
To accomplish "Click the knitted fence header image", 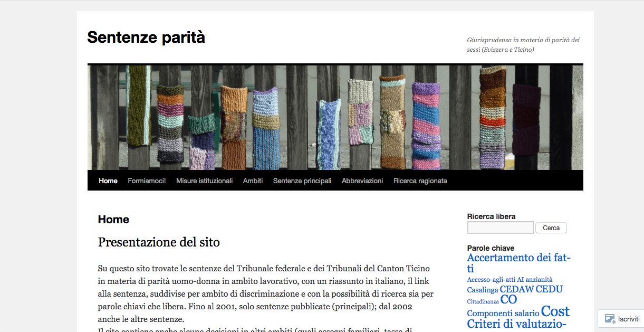I will 335,117.
